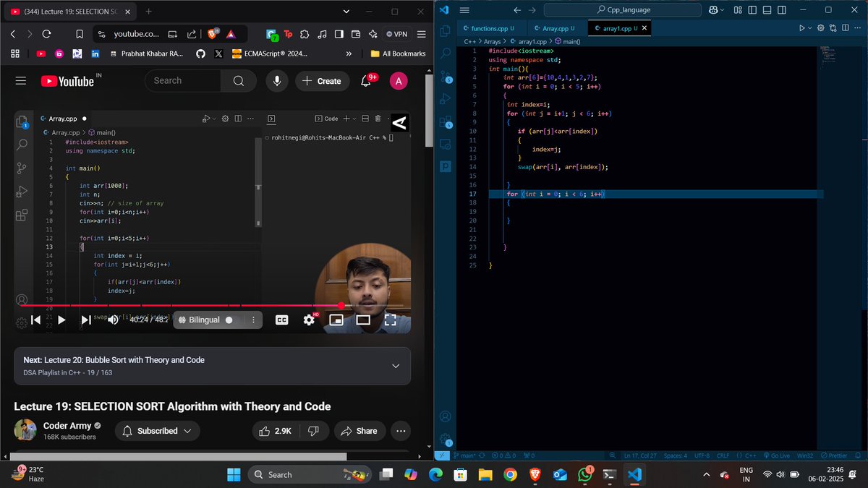Enable subtitles with the CC button

(x=281, y=320)
